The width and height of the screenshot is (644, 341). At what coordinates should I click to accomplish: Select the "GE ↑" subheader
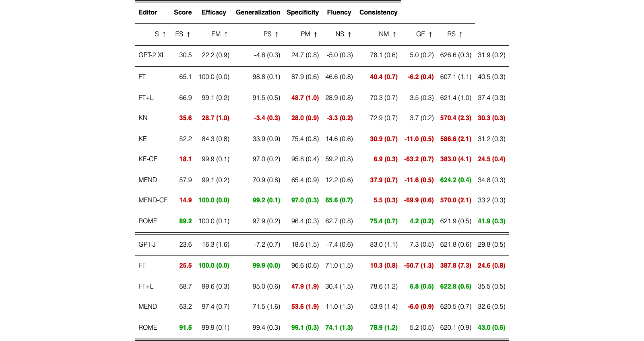(424, 34)
